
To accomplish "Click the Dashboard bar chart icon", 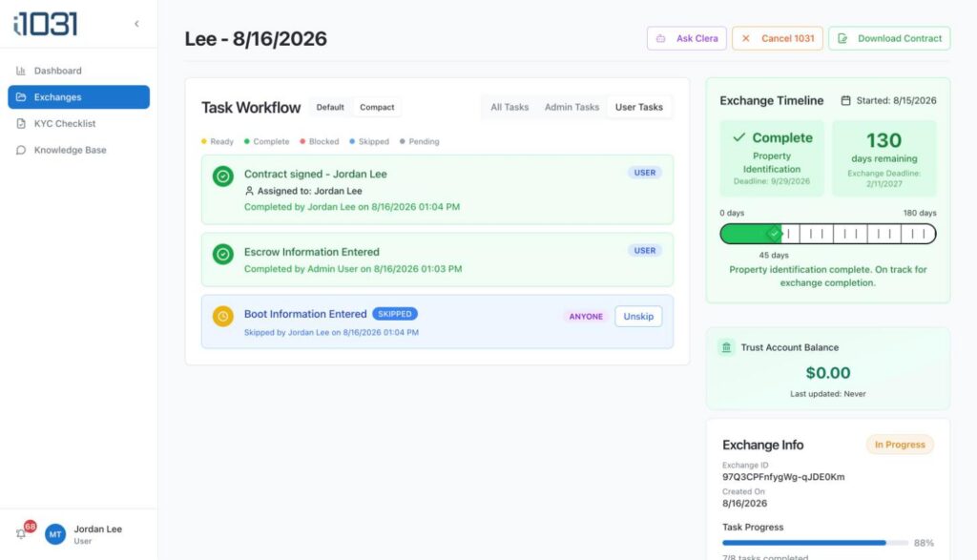I will point(21,71).
